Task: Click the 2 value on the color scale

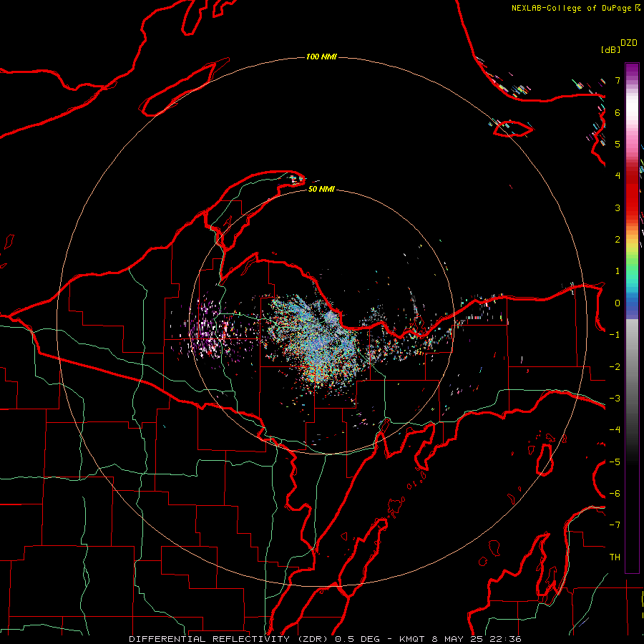Action: 618,240
